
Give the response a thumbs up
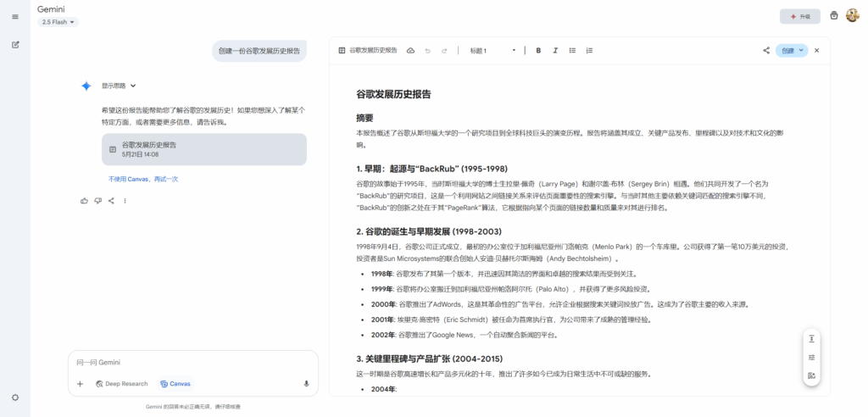tap(84, 201)
